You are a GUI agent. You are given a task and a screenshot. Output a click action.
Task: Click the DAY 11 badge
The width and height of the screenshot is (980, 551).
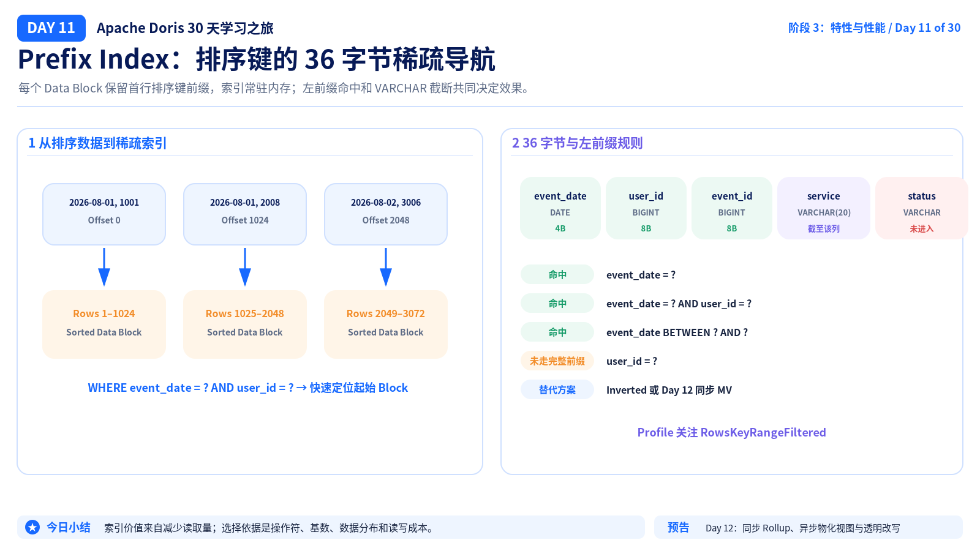point(51,28)
